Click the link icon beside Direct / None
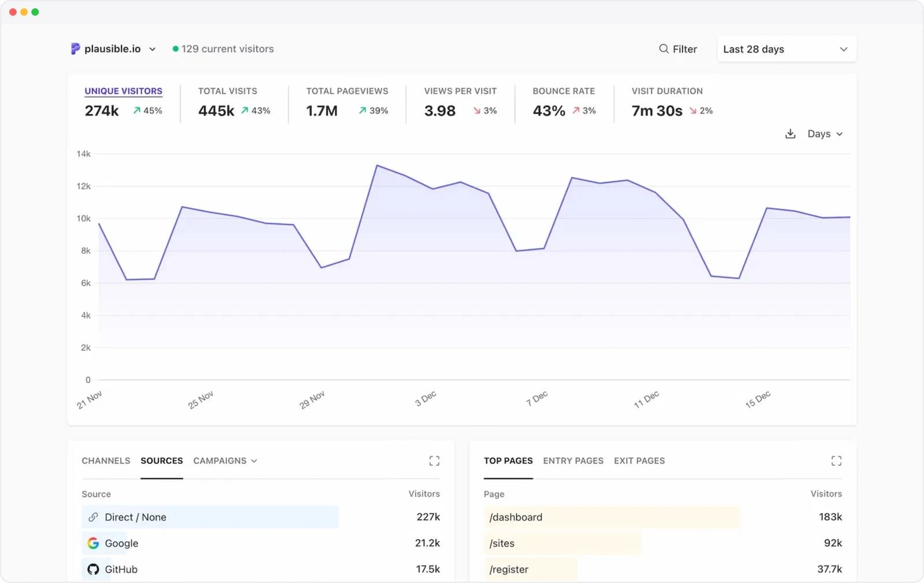The height and width of the screenshot is (583, 924). 93,517
